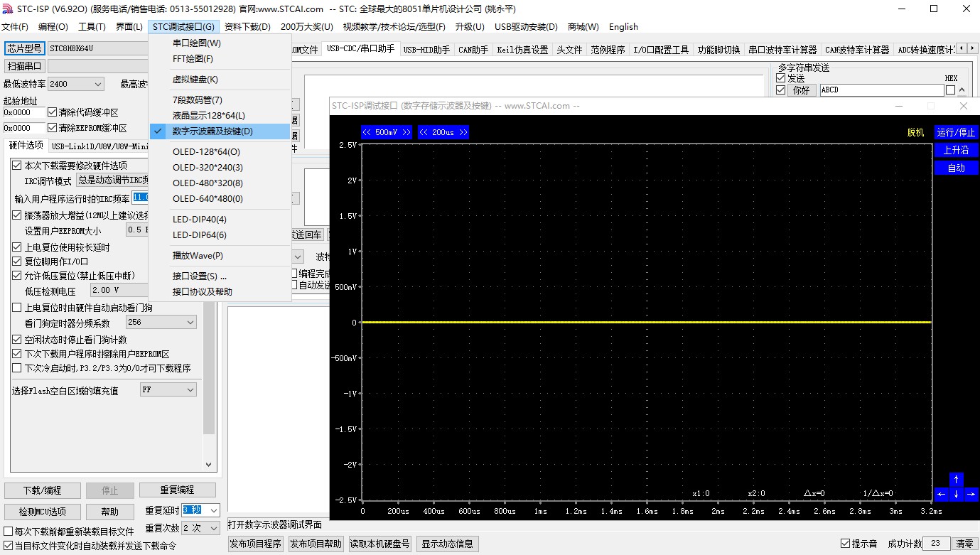Choose 虚拟键盘(K) from menu
The width and height of the screenshot is (980, 555).
click(220, 79)
